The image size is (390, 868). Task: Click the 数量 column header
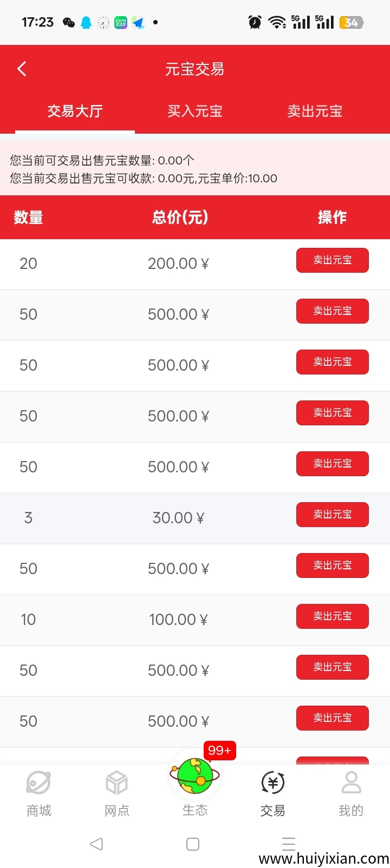(x=28, y=218)
